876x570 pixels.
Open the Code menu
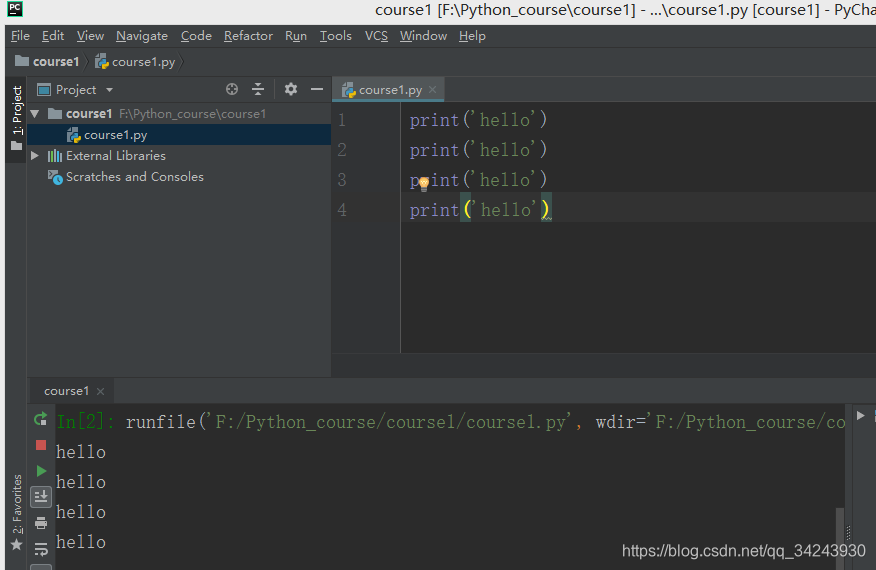click(196, 36)
